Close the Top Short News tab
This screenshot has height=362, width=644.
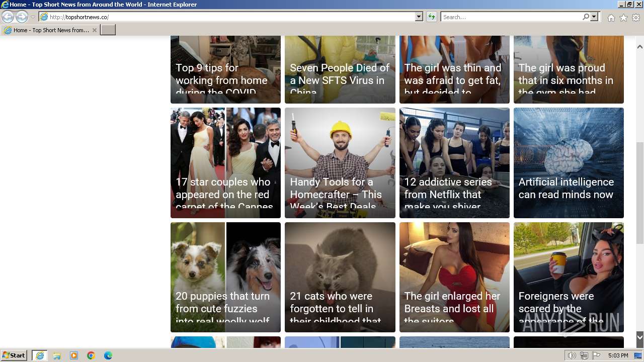[x=94, y=30]
